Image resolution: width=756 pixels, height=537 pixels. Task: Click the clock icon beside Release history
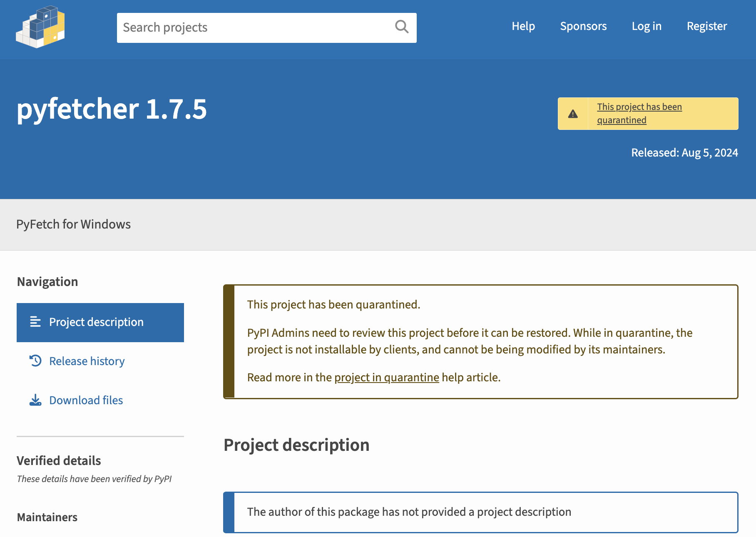tap(35, 360)
